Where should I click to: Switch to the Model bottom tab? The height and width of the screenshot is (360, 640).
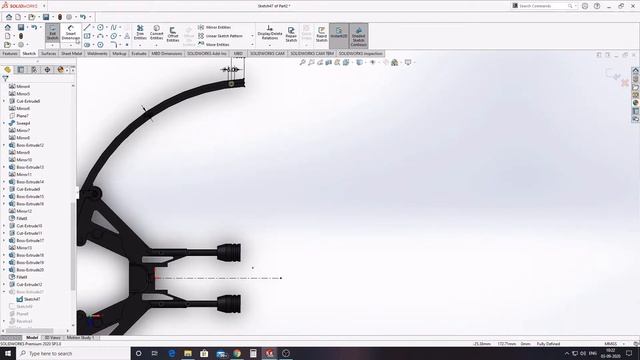click(32, 338)
